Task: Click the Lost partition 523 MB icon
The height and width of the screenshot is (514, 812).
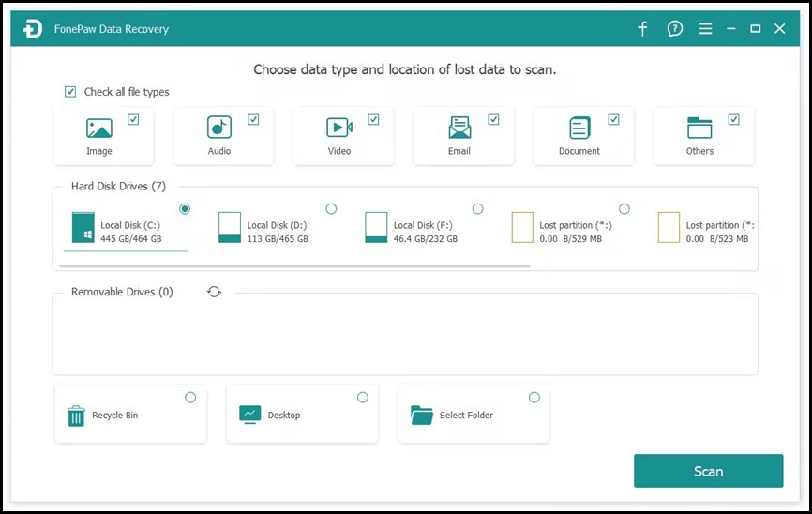Action: pos(669,228)
